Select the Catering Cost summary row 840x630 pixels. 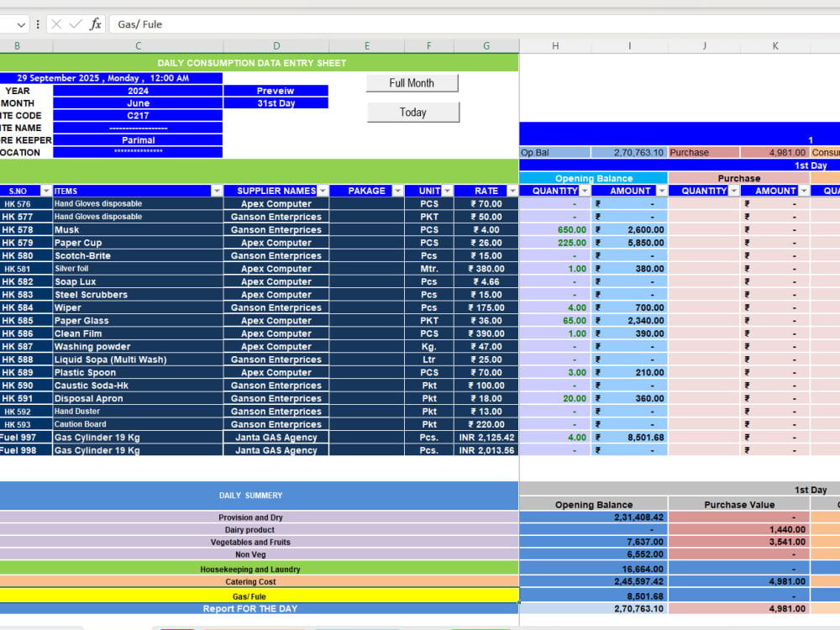click(259, 581)
